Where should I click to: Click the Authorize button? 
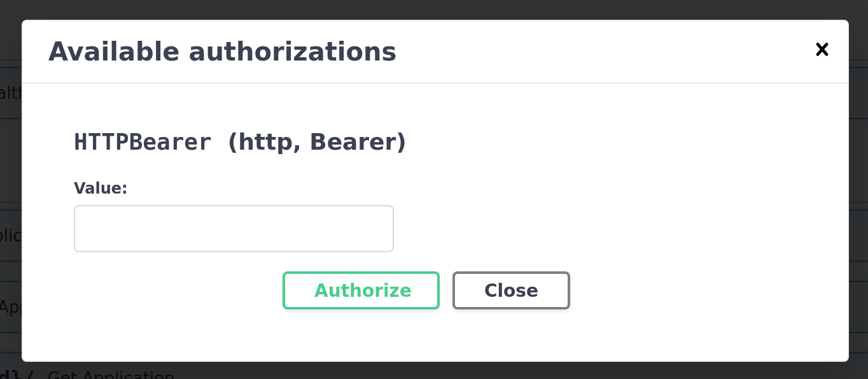tap(361, 290)
